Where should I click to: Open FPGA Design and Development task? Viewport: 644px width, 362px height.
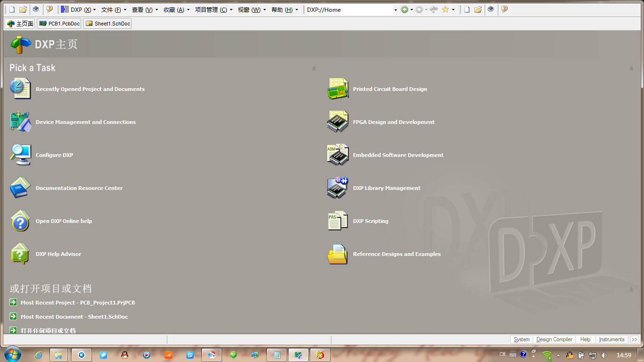(x=394, y=122)
